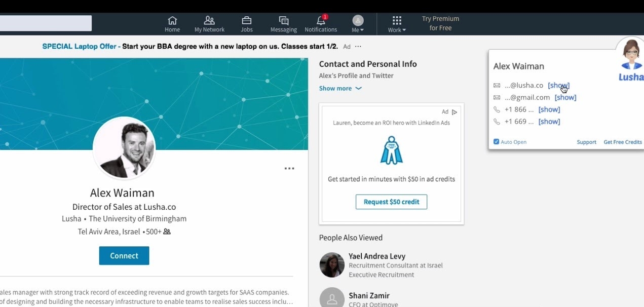The image size is (644, 307).
Task: Open the Home icon in navbar
Action: pyautogui.click(x=172, y=21)
